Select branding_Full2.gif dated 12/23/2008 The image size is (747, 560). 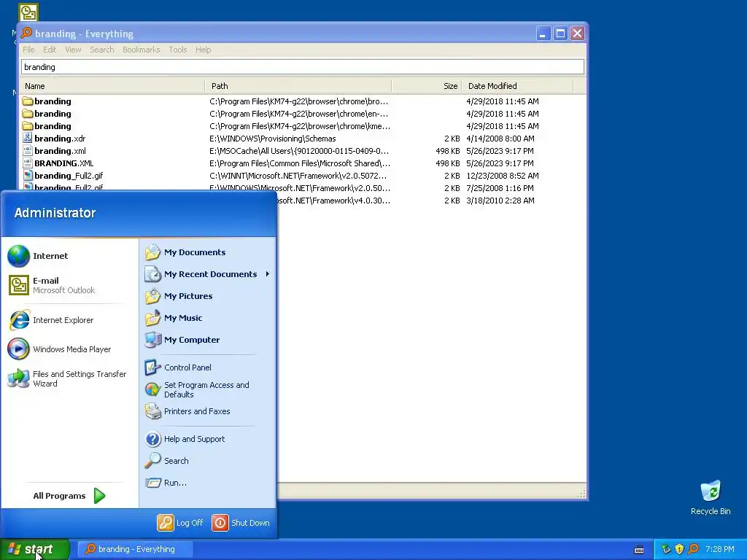[303, 176]
